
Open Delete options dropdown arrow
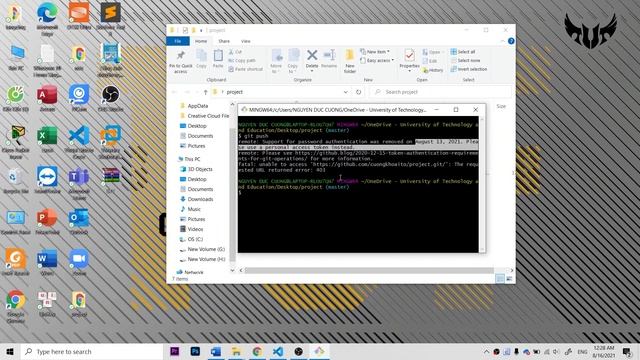[x=312, y=71]
